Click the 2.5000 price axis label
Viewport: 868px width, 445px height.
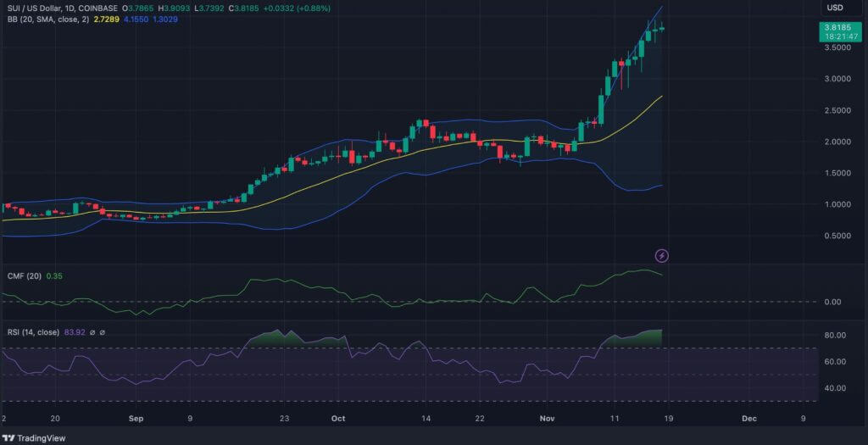[x=839, y=111]
